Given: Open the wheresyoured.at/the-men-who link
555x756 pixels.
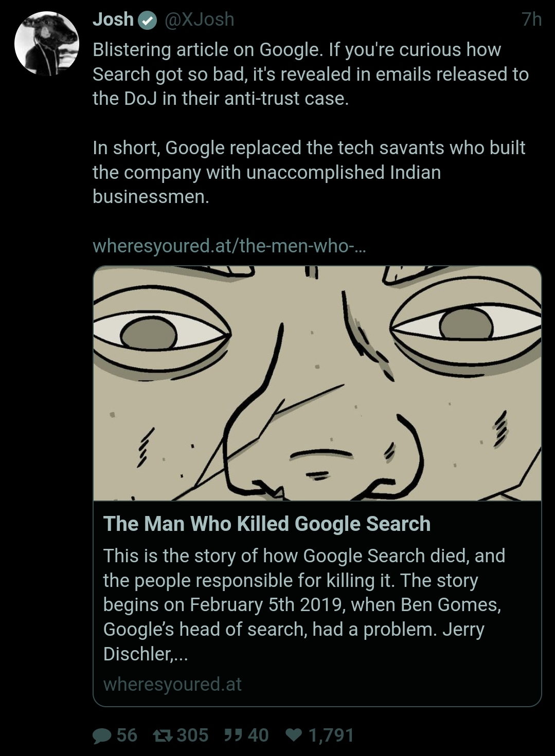Looking at the screenshot, I should (x=229, y=246).
